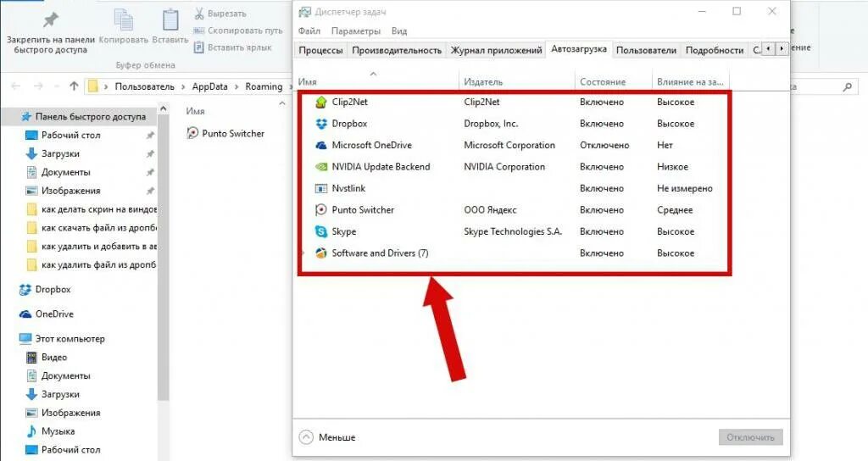Open Рабочий стол in Quick access
868x461 pixels.
(x=71, y=135)
